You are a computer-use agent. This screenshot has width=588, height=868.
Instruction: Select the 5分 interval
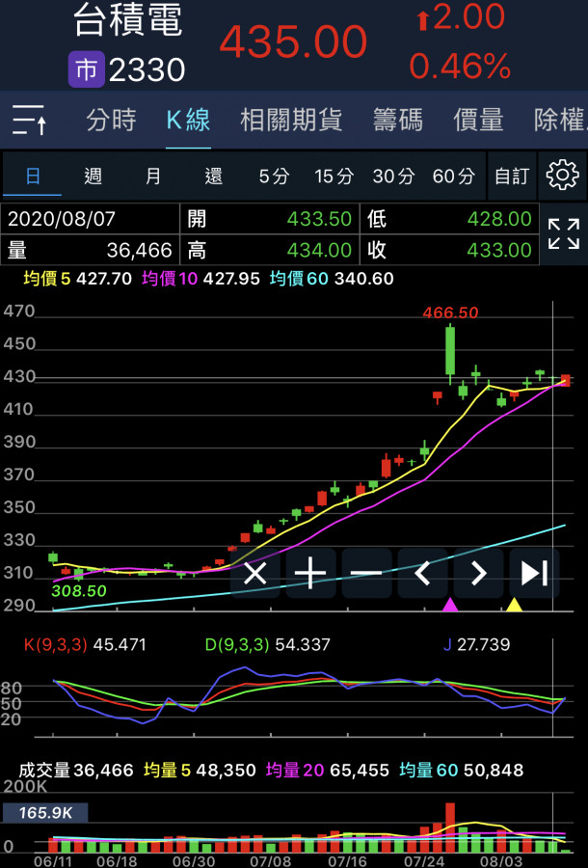(x=274, y=176)
